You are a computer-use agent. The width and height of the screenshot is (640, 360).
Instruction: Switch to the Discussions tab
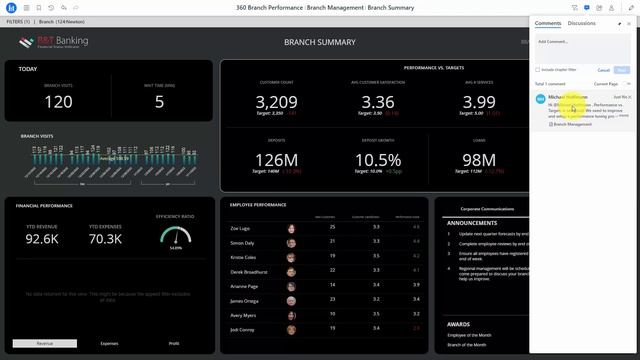581,23
